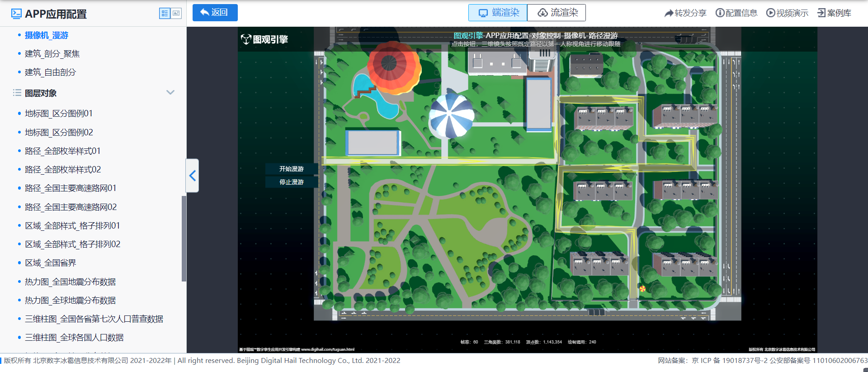Image resolution: width=868 pixels, height=372 pixels.
Task: Open 热力图_全国地震分布数据 item
Action: coord(70,282)
